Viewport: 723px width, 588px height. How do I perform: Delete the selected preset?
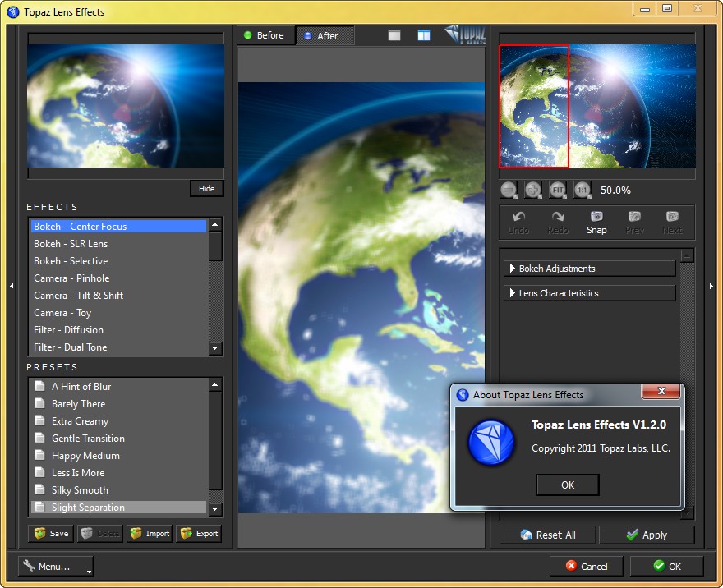[100, 534]
